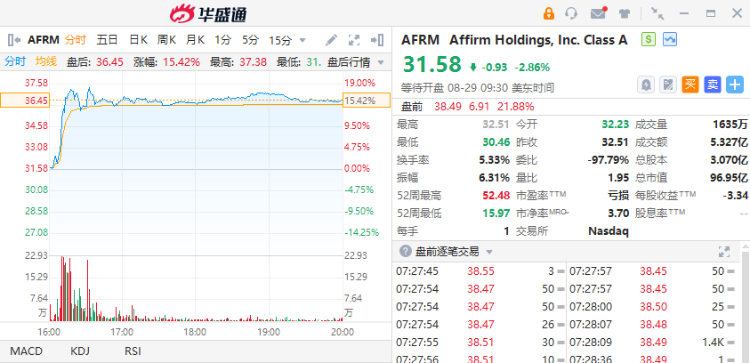Click the 总市值 value 96.95亿
Viewport: 750px width, 363px height.
tap(728, 178)
